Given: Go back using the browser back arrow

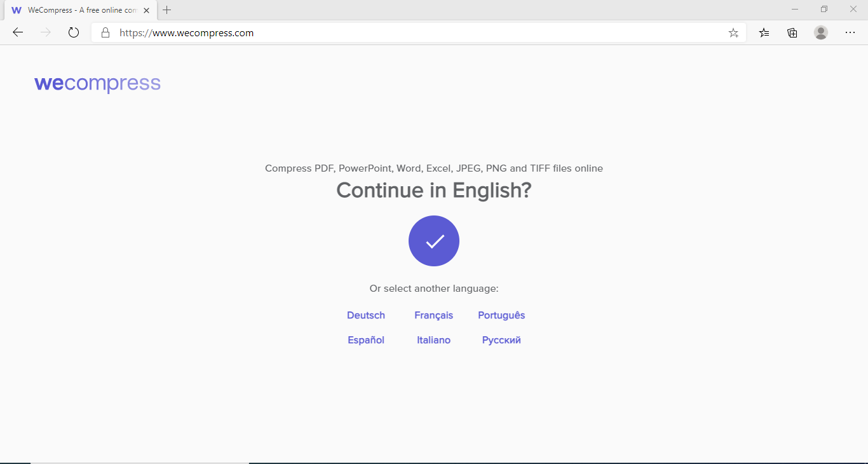Looking at the screenshot, I should (18, 32).
